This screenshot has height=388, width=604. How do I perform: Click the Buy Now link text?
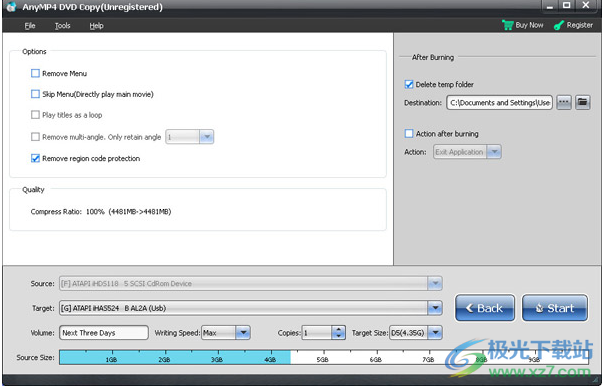click(529, 25)
